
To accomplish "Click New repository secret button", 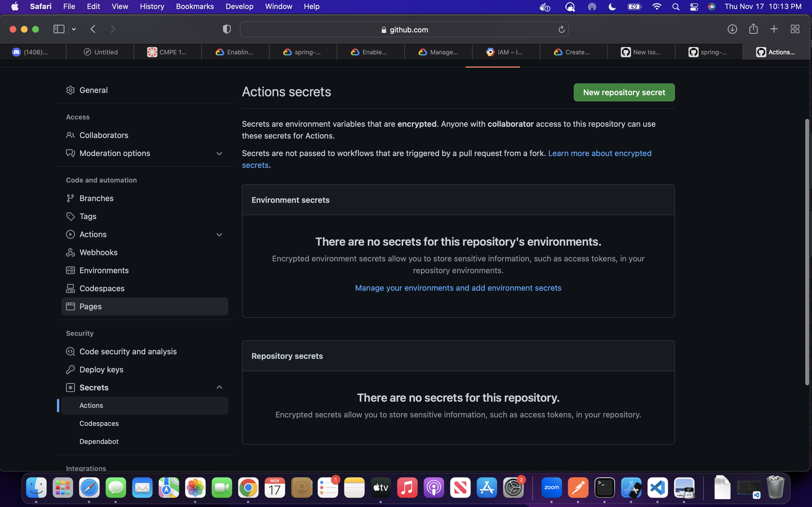I will click(624, 93).
